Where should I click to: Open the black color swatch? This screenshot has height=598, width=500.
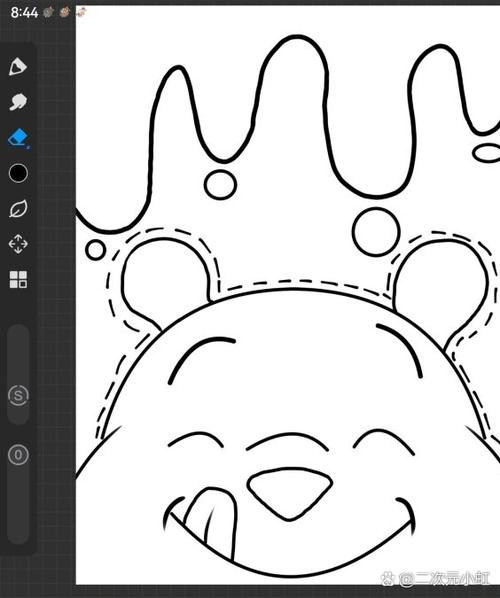(x=18, y=173)
